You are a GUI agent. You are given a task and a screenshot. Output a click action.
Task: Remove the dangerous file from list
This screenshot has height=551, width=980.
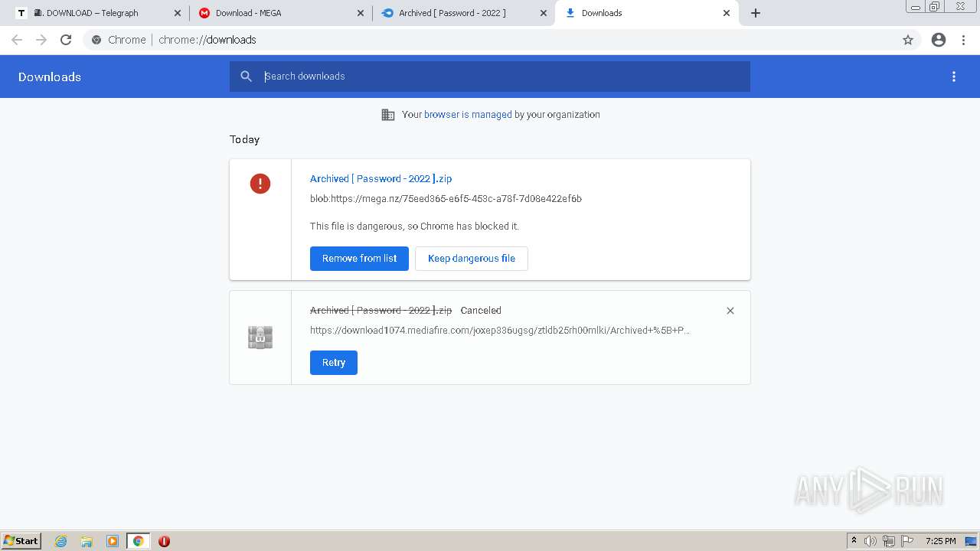click(359, 259)
